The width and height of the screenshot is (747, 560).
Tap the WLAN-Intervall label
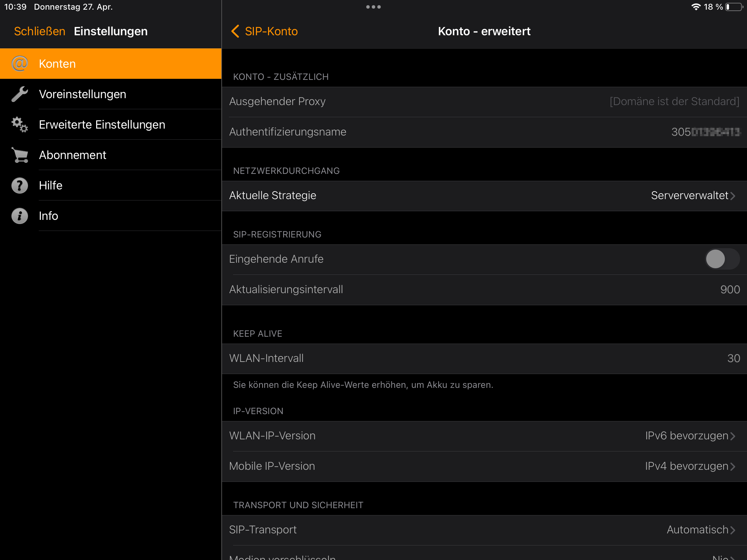(266, 358)
